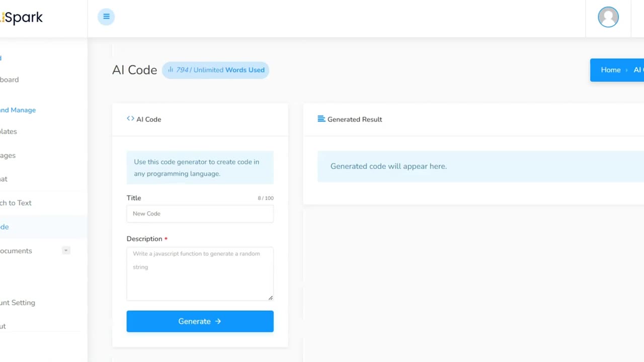
Task: Click the bar chart icon in words-used badge
Action: point(171,69)
